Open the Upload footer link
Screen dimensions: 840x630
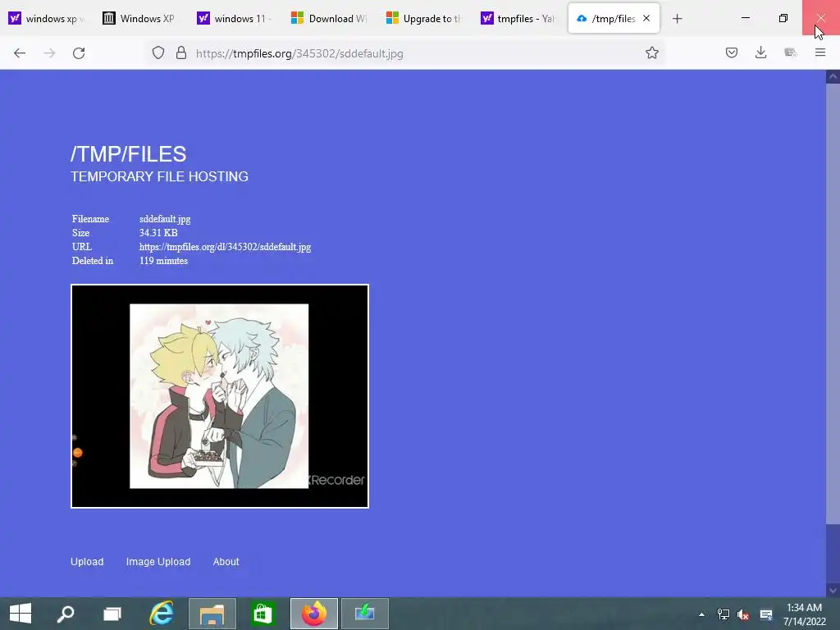click(x=87, y=562)
